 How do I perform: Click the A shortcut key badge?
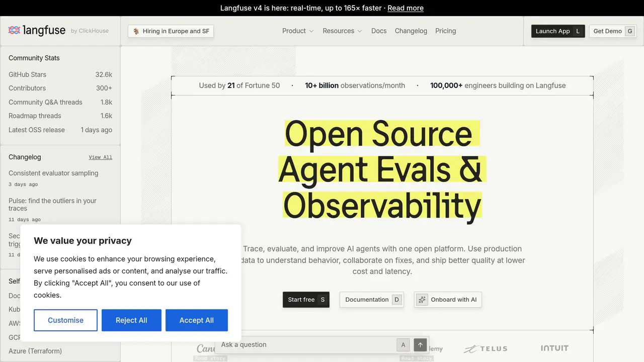pyautogui.click(x=403, y=345)
